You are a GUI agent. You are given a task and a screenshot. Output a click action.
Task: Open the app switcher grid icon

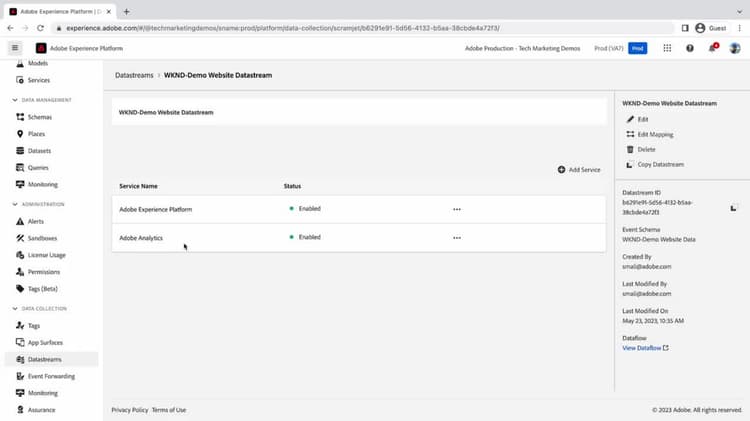point(667,48)
